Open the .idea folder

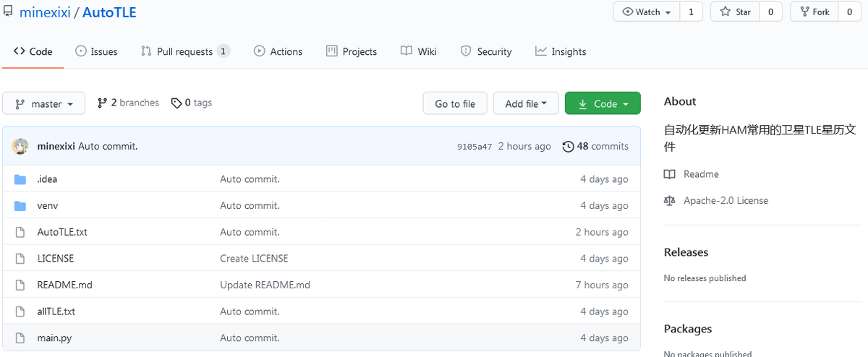click(x=47, y=179)
